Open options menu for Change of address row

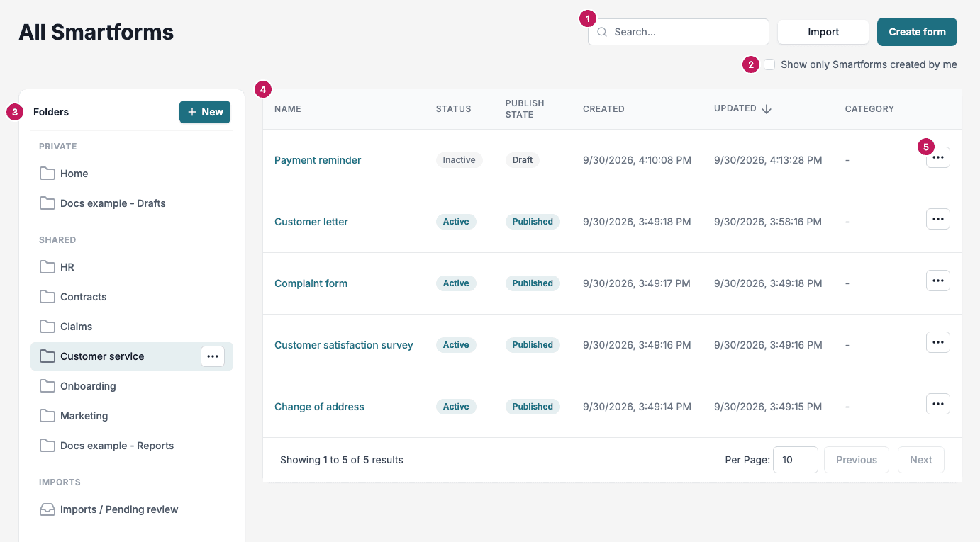point(937,404)
